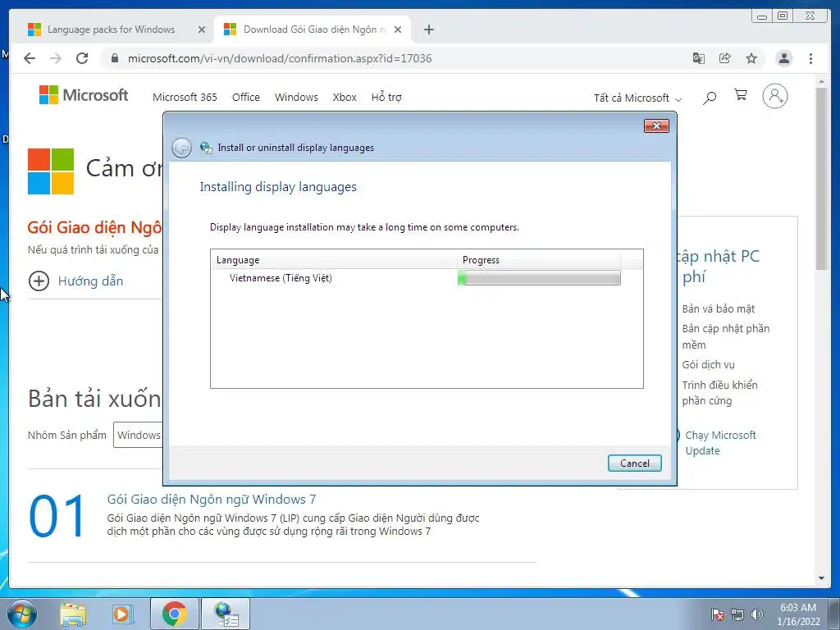Click the Chrome taskbar icon
840x630 pixels.
[175, 614]
